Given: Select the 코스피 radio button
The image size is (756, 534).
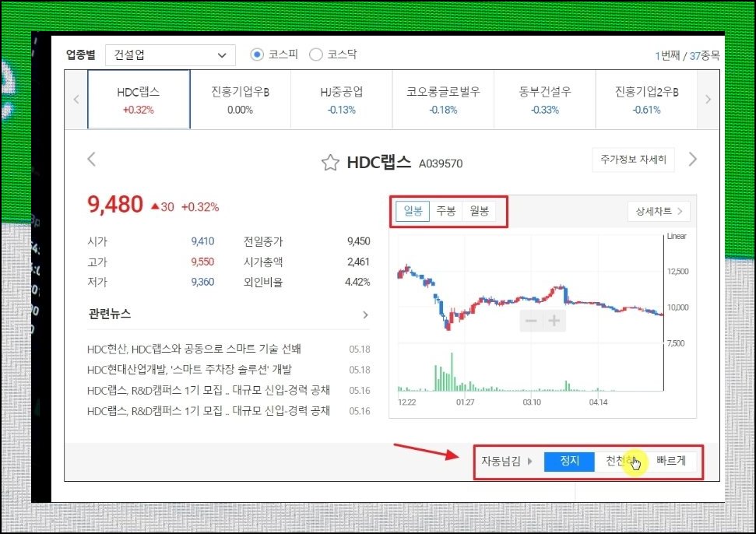Looking at the screenshot, I should (x=257, y=54).
